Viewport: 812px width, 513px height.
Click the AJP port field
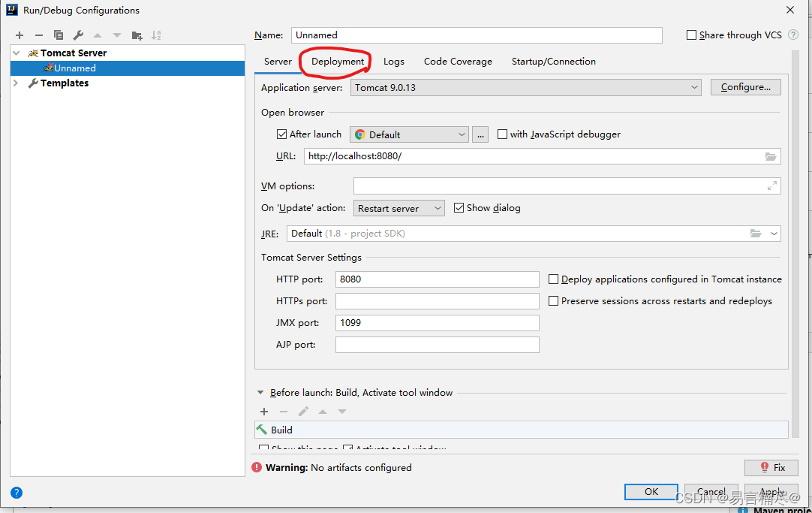[x=437, y=345]
